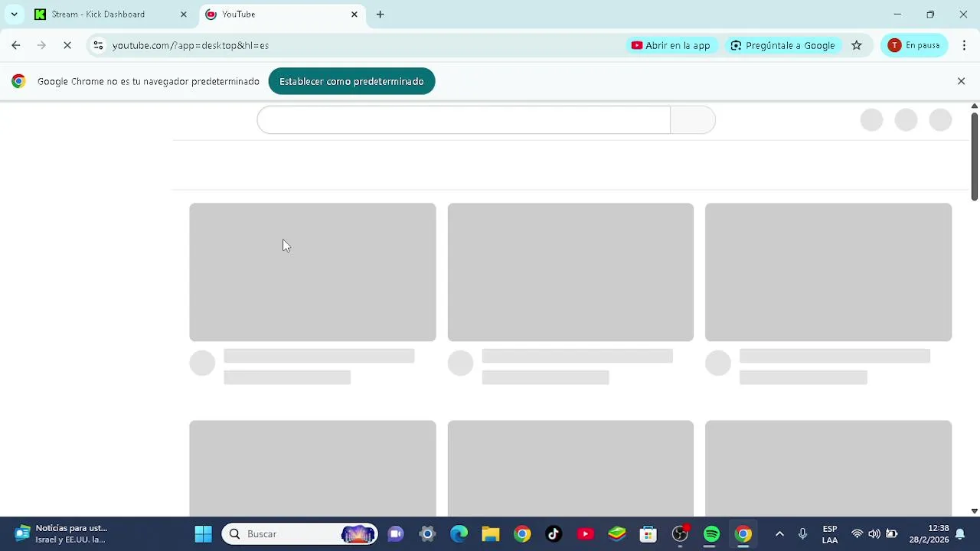This screenshot has width=980, height=551.
Task: Launch BlueStacks from the taskbar
Action: (617, 534)
